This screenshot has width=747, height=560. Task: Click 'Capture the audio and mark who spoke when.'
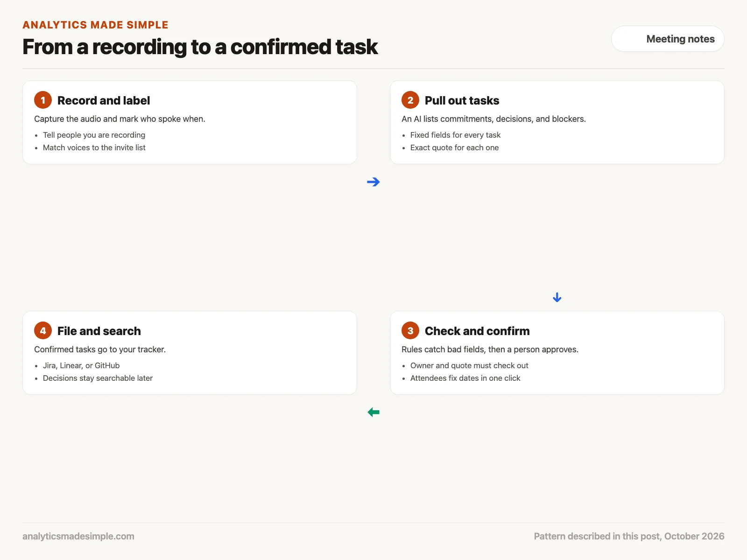coord(120,119)
